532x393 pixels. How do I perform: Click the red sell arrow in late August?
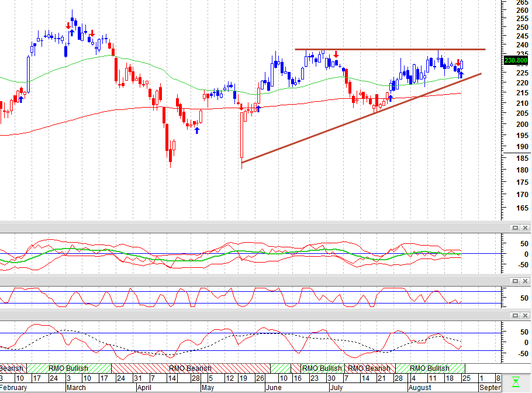[x=458, y=63]
